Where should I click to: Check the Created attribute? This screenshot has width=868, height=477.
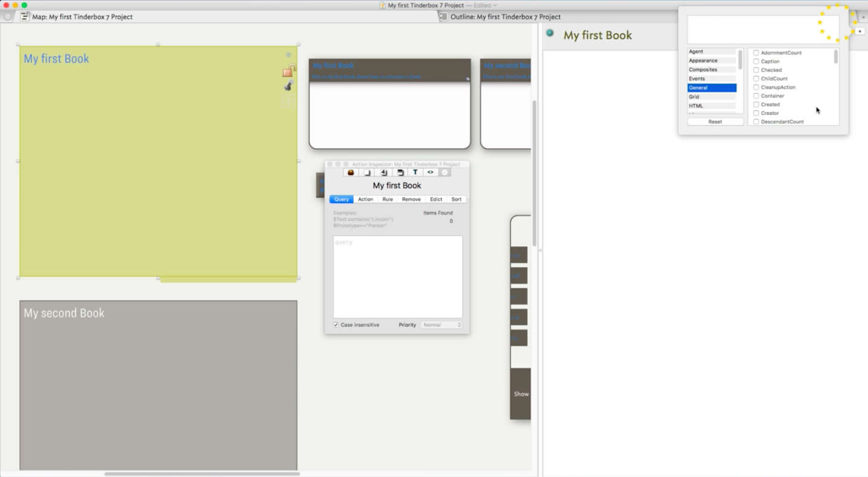[756, 105]
